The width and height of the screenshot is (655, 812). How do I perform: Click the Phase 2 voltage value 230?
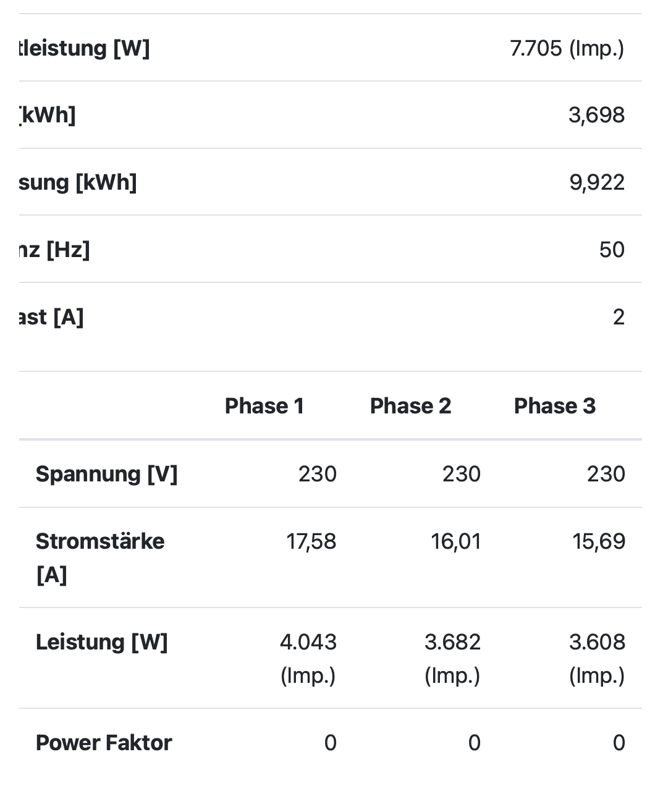[x=461, y=474]
